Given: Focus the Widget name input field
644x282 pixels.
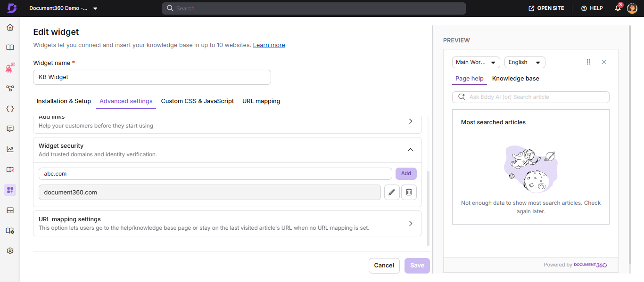Looking at the screenshot, I should pos(152,77).
